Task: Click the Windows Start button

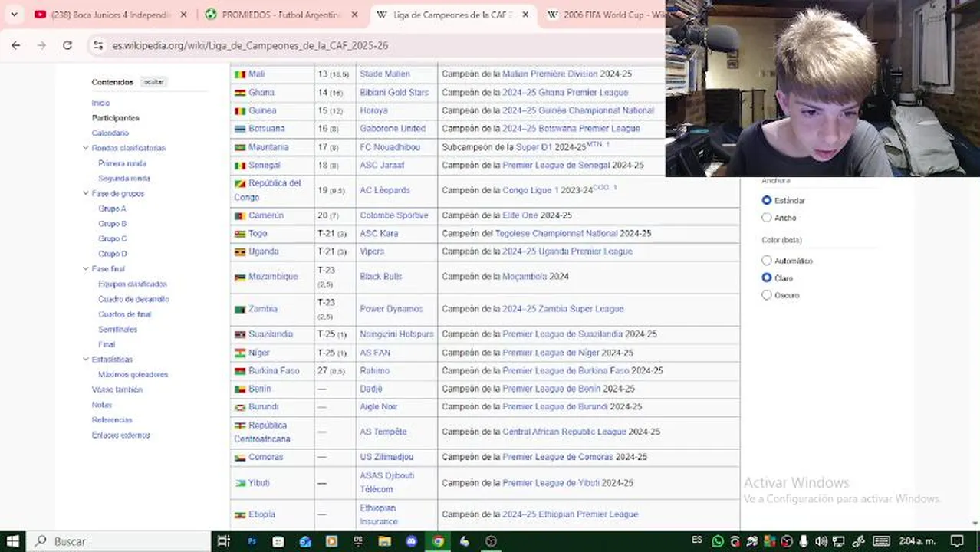Action: [x=13, y=541]
